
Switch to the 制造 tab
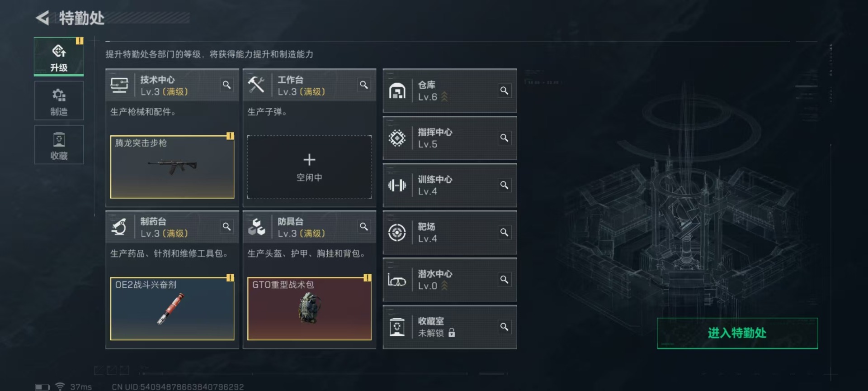click(x=59, y=100)
